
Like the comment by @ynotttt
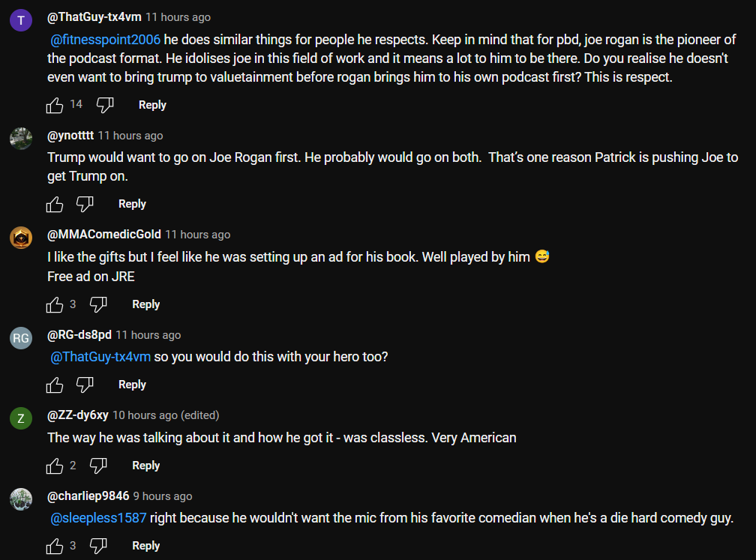(x=55, y=205)
